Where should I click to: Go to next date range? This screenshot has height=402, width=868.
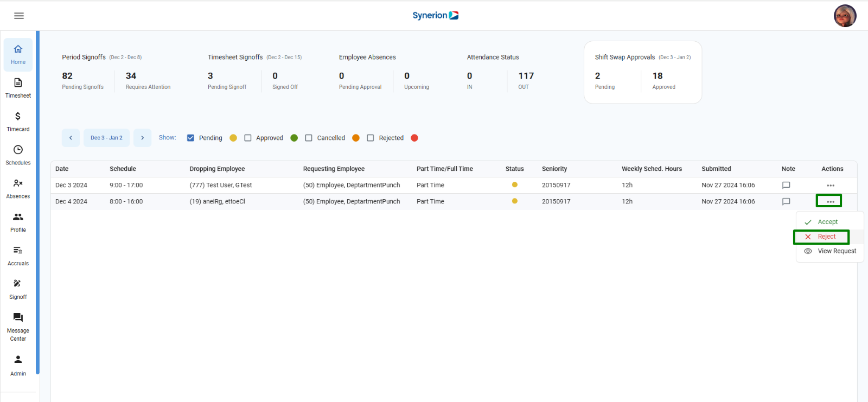(x=142, y=138)
